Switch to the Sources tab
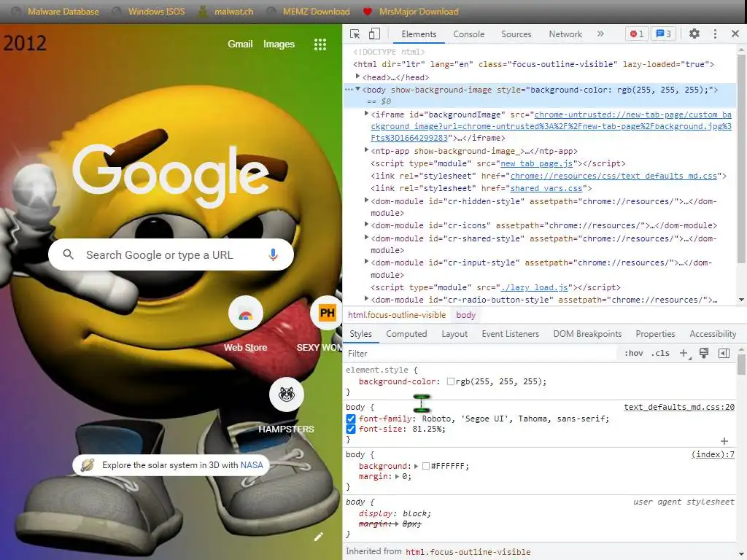Viewport: 747px width, 560px height. click(x=516, y=34)
